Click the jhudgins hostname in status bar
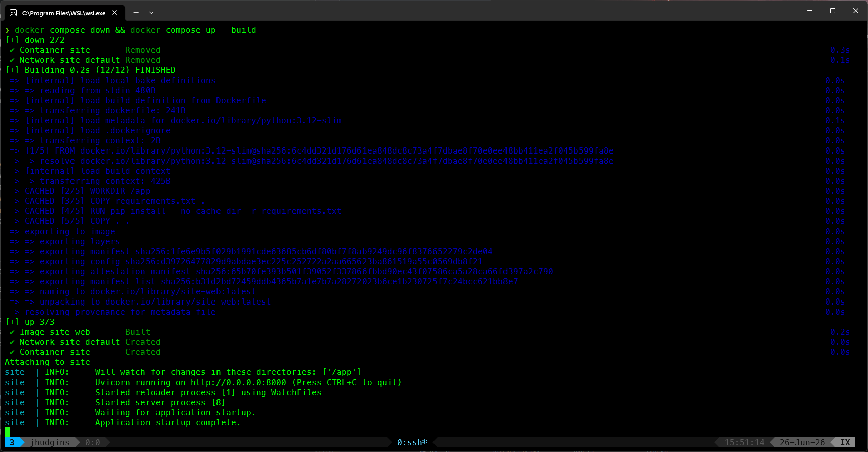 tap(50, 442)
